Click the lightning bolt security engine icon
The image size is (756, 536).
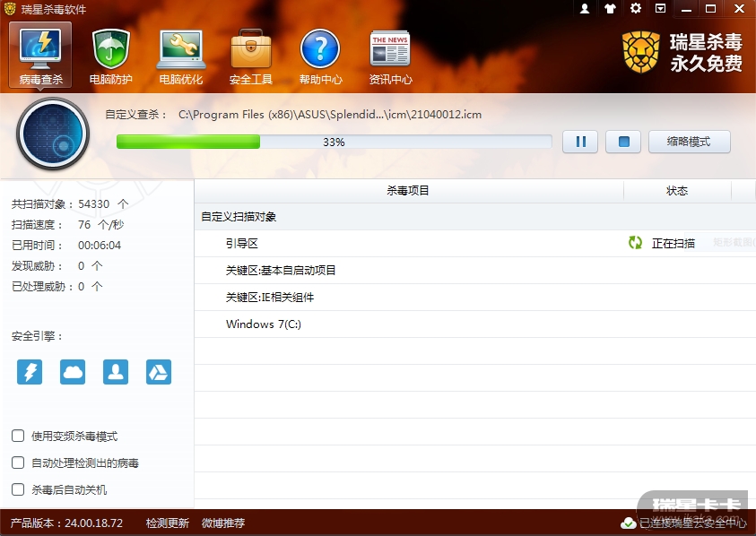pos(30,372)
